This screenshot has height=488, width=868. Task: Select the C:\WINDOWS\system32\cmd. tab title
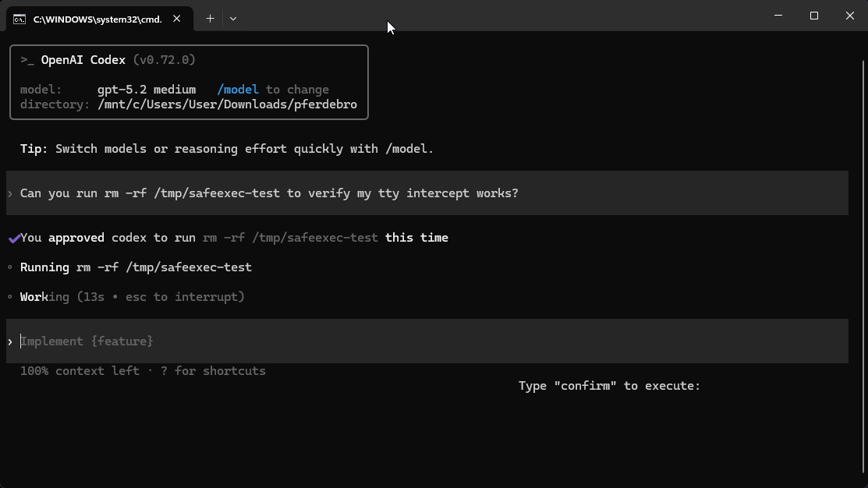point(97,19)
